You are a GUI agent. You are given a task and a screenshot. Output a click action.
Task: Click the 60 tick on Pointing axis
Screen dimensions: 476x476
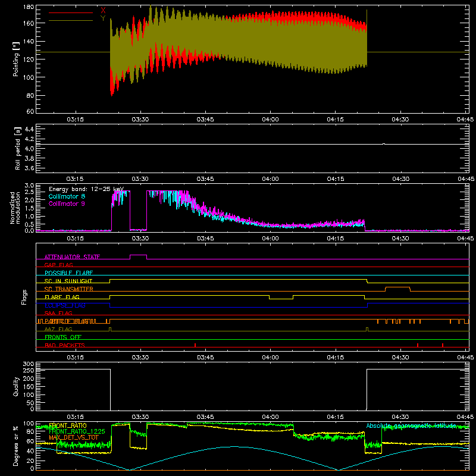click(30, 111)
